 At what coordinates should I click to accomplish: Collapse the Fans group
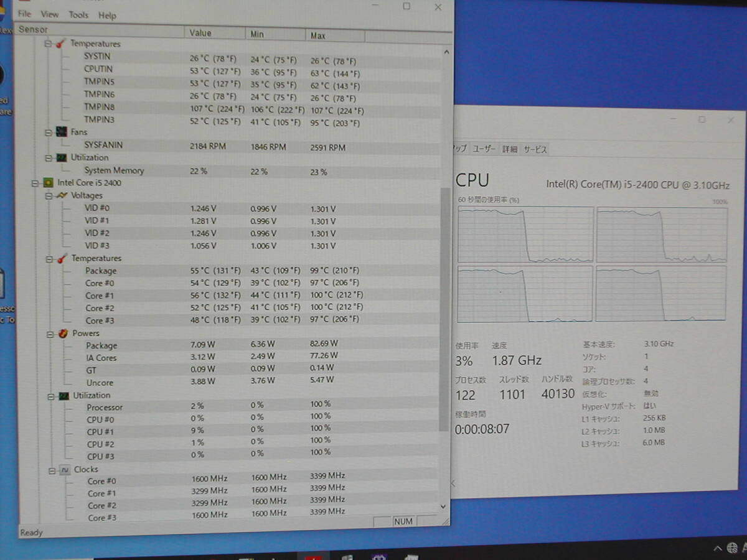pyautogui.click(x=49, y=132)
